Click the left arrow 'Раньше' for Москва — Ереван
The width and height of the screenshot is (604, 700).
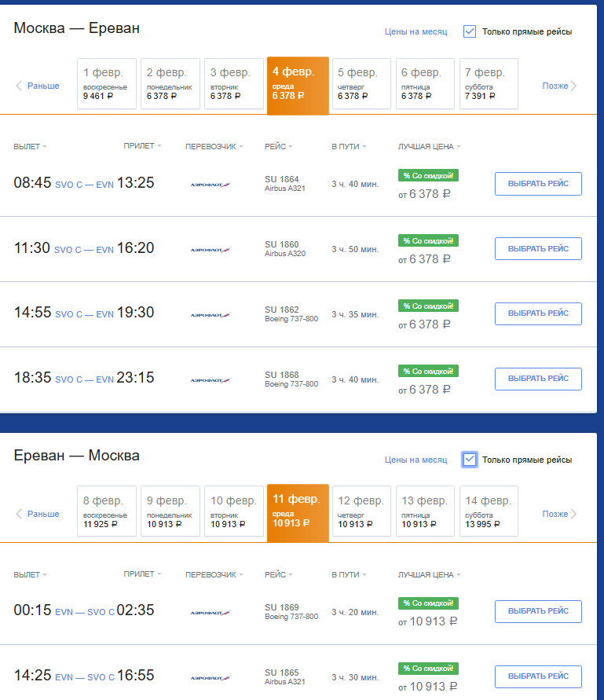tap(37, 86)
